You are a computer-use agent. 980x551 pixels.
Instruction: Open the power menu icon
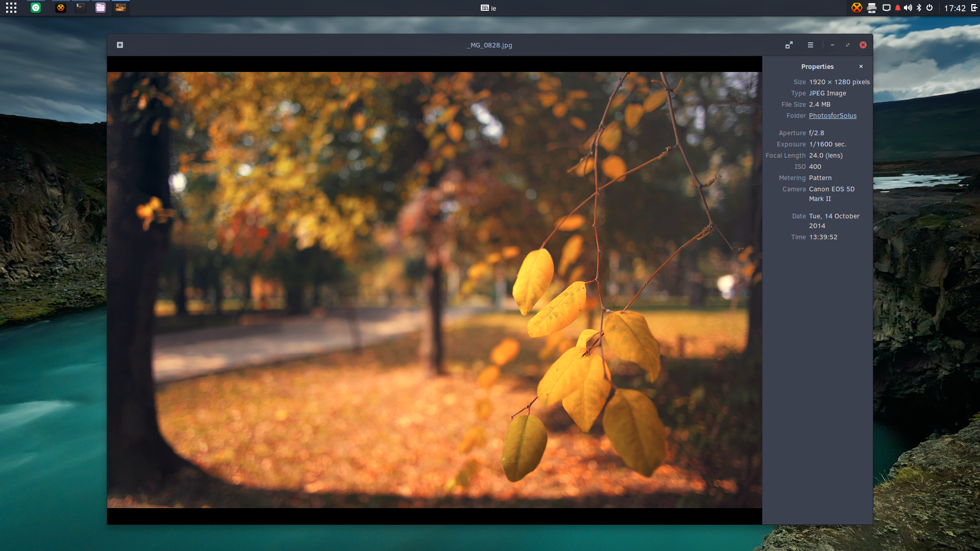coord(929,8)
